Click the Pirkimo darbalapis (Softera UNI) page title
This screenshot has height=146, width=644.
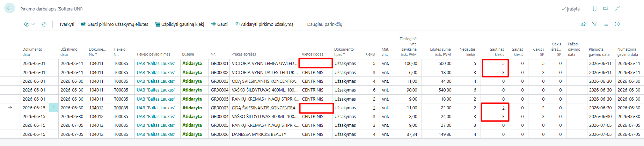point(51,9)
